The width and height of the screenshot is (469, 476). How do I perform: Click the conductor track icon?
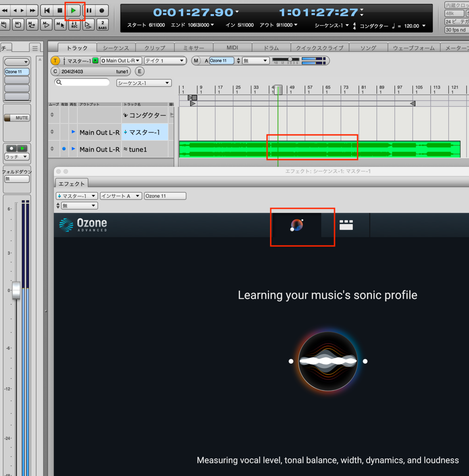pos(125,115)
